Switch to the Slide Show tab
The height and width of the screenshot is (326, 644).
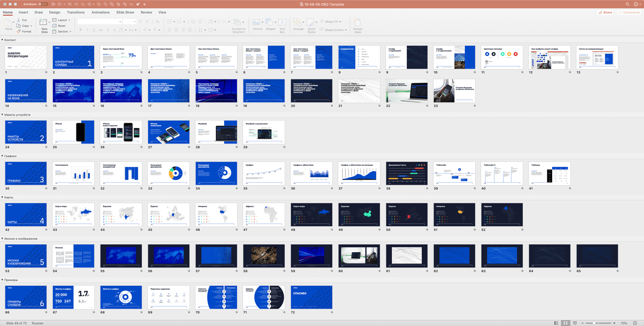(125, 12)
